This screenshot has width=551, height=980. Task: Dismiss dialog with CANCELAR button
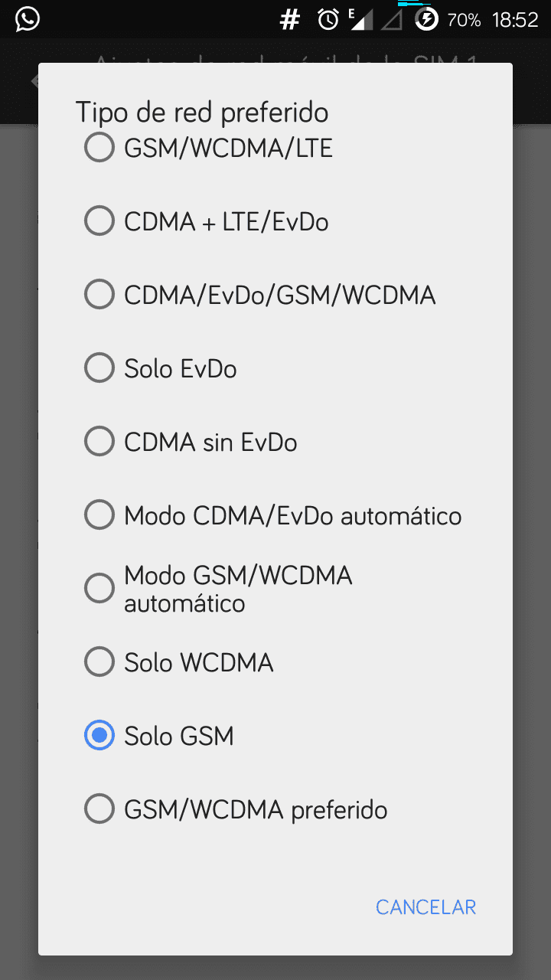[426, 907]
